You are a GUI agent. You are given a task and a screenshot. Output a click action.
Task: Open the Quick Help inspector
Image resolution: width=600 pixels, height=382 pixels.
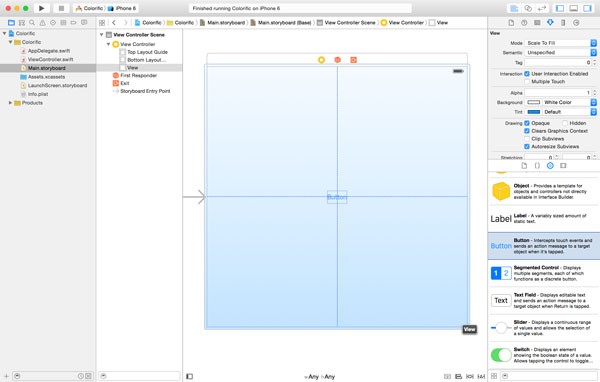[x=524, y=23]
